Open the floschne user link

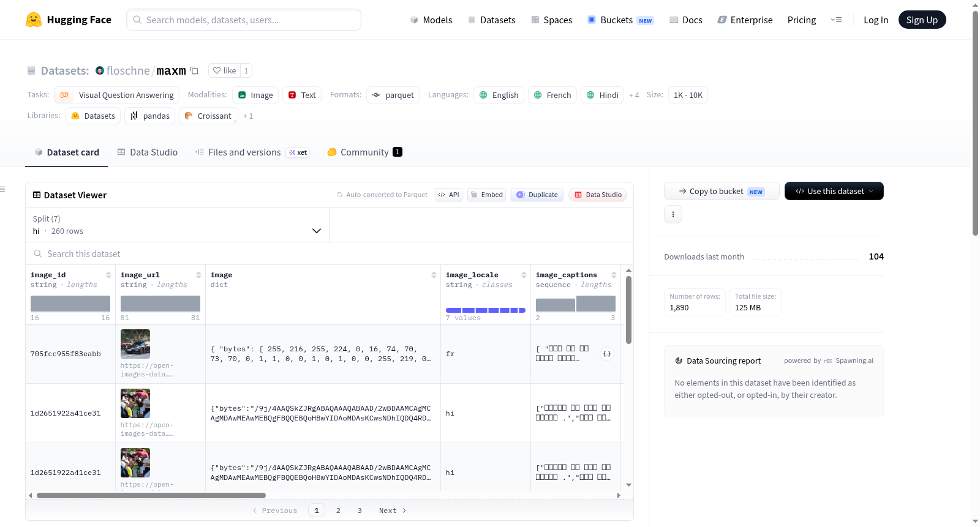pos(128,70)
